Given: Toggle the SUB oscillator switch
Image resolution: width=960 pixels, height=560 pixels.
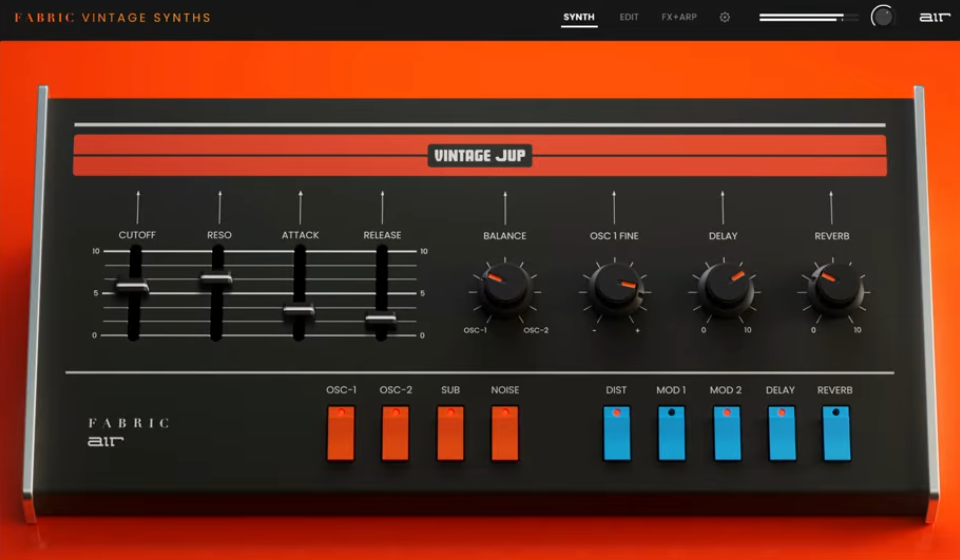Looking at the screenshot, I should coord(450,433).
